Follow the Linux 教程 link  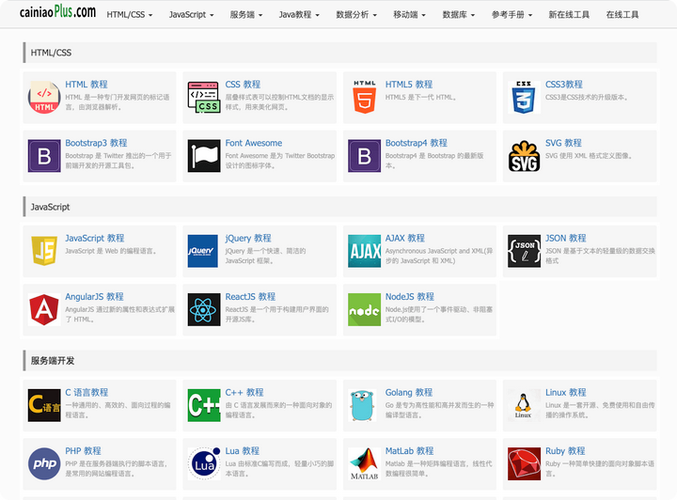tap(566, 392)
